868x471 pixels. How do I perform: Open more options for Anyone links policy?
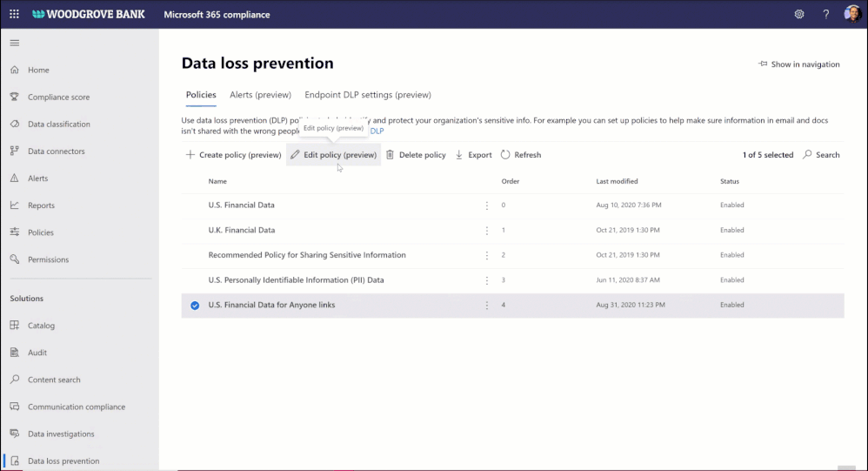click(486, 306)
